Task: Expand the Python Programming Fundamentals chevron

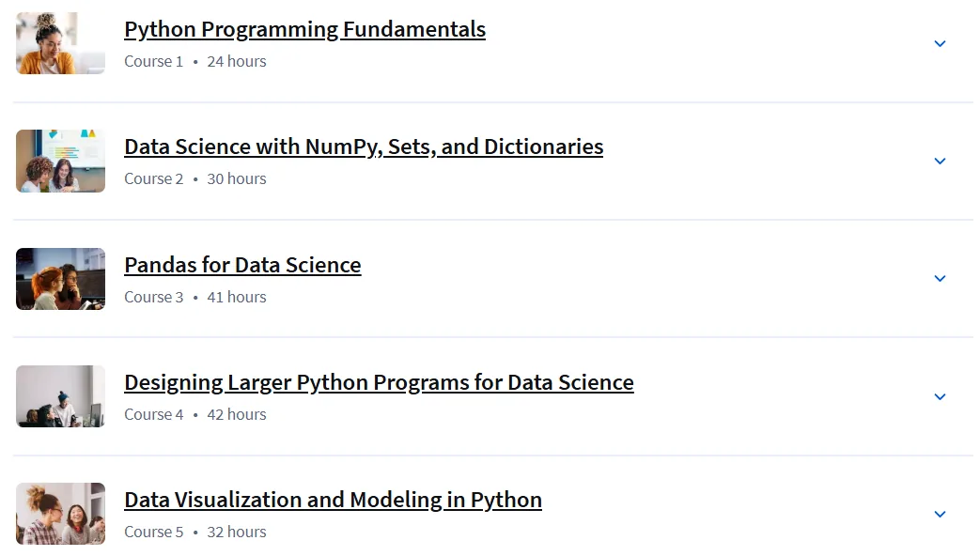Action: 940,44
